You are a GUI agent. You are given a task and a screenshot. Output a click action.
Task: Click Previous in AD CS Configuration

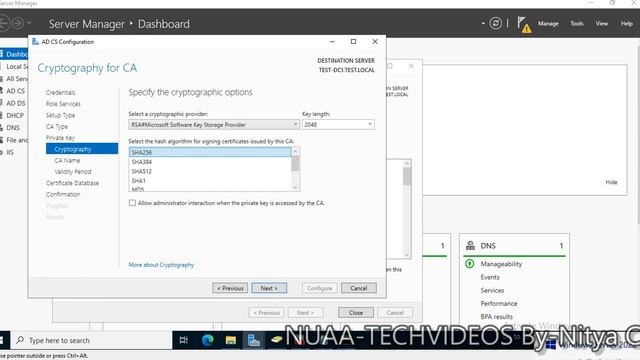pyautogui.click(x=230, y=288)
